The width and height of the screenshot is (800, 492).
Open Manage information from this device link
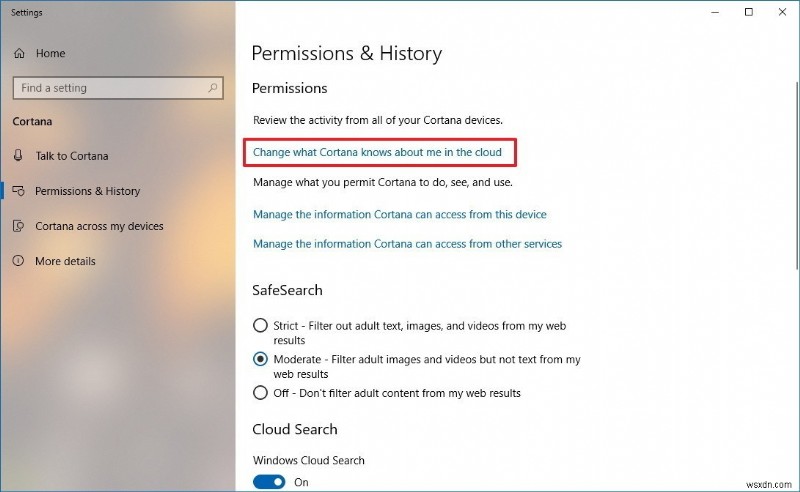pos(400,214)
